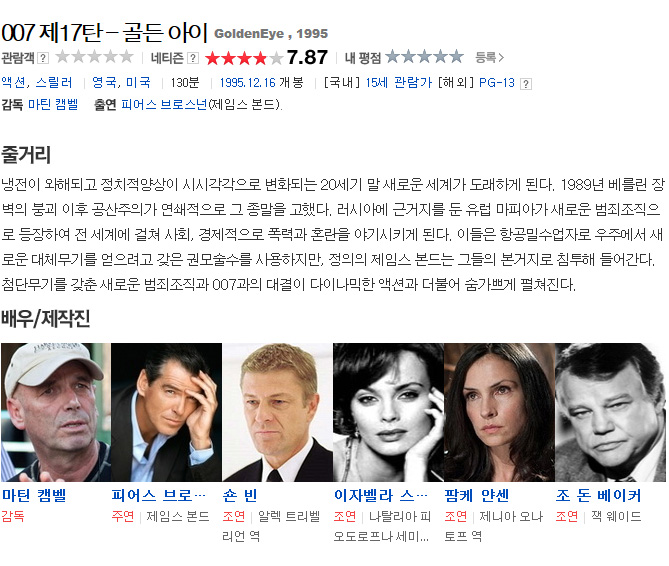
Task: Click the 숀 빈 actor photo
Action: (x=277, y=412)
